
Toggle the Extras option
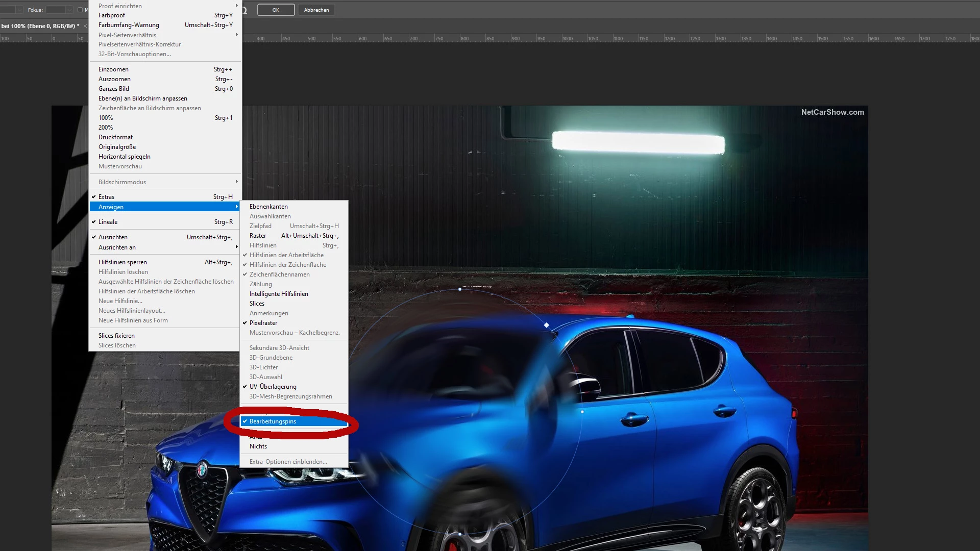pyautogui.click(x=107, y=197)
